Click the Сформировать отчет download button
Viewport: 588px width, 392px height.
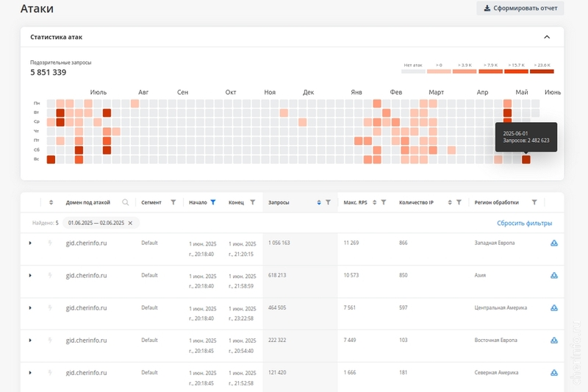point(520,8)
